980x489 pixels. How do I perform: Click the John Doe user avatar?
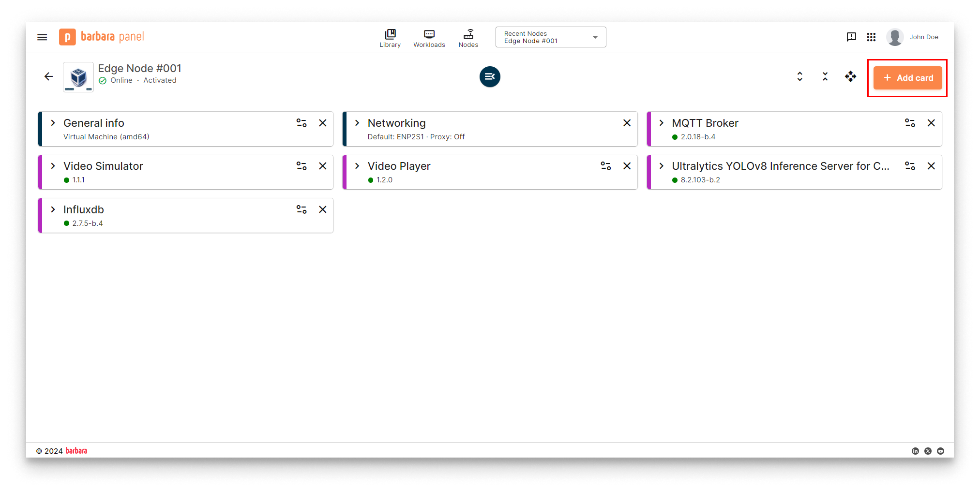click(895, 37)
